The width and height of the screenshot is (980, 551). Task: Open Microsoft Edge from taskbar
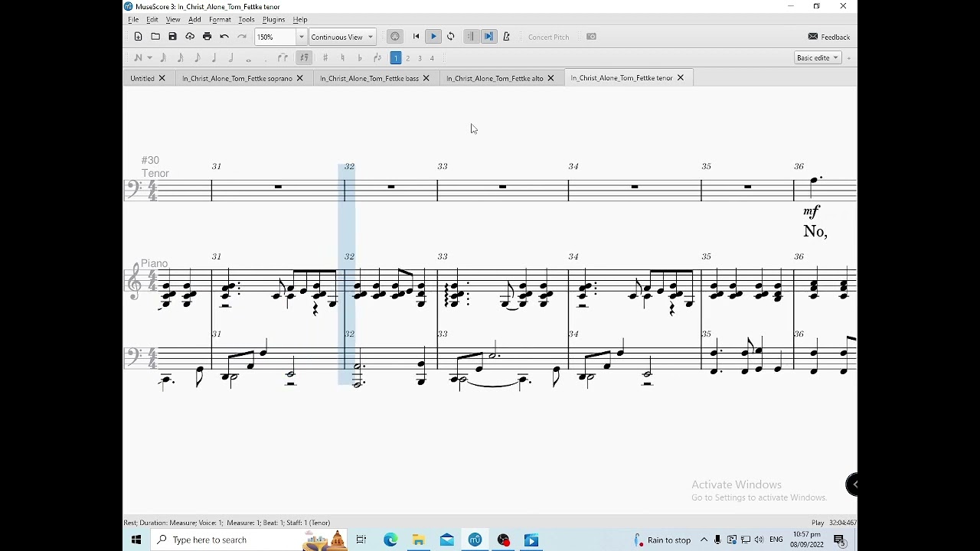point(390,540)
